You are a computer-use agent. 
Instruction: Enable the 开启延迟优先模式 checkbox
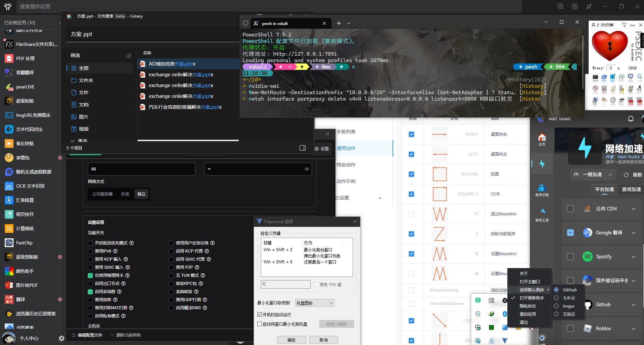pos(90,243)
